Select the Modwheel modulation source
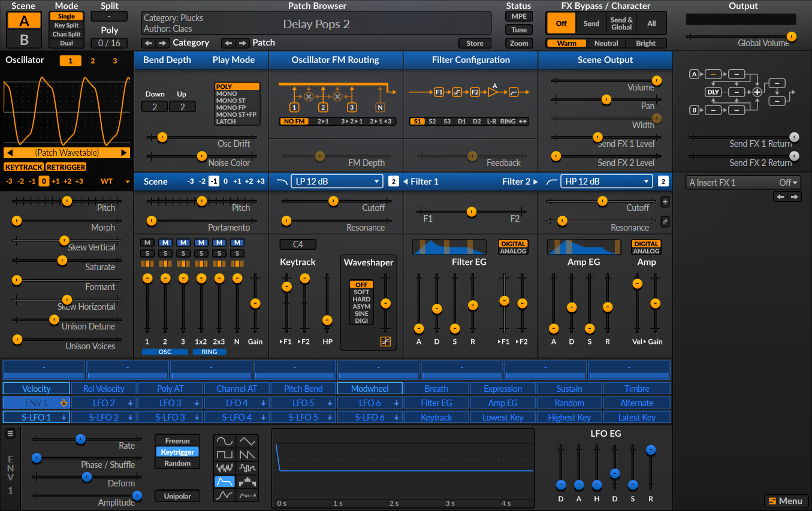This screenshot has width=812, height=511. [x=370, y=389]
